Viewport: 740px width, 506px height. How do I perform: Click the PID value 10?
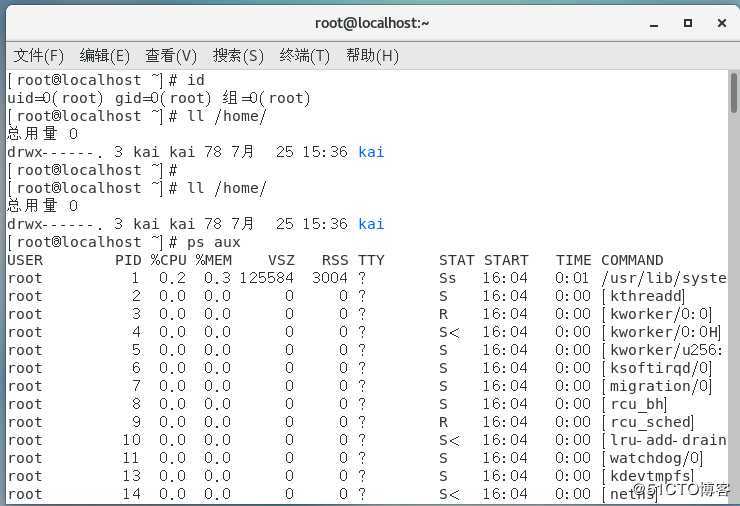(x=132, y=440)
